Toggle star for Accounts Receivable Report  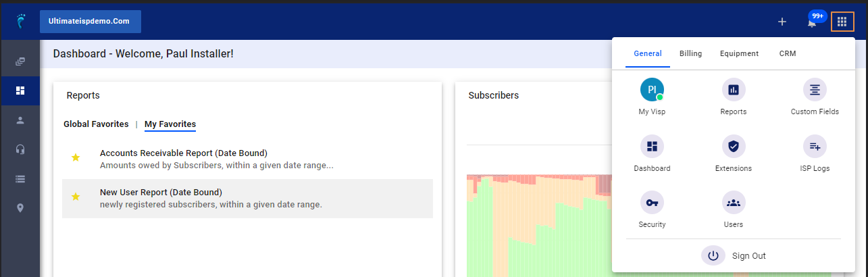(x=76, y=157)
